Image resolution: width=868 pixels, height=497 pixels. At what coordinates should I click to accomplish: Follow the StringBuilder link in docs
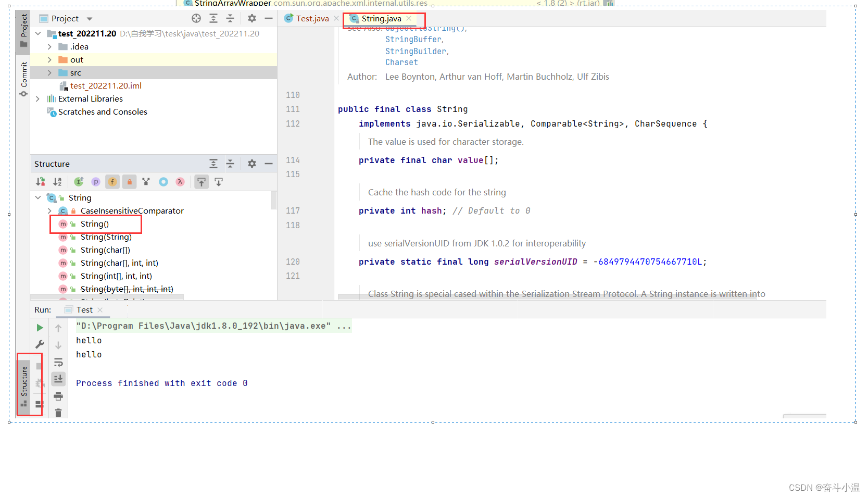pyautogui.click(x=416, y=51)
